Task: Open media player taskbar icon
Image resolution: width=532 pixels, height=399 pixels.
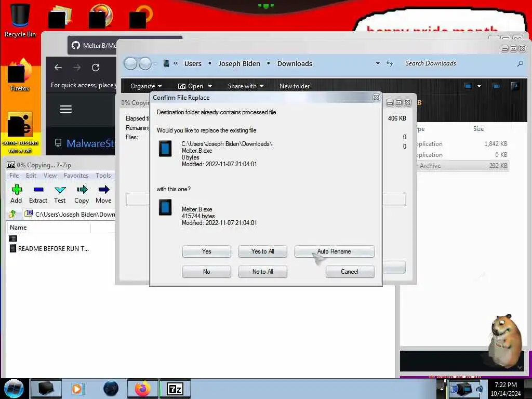Action: 77,389
